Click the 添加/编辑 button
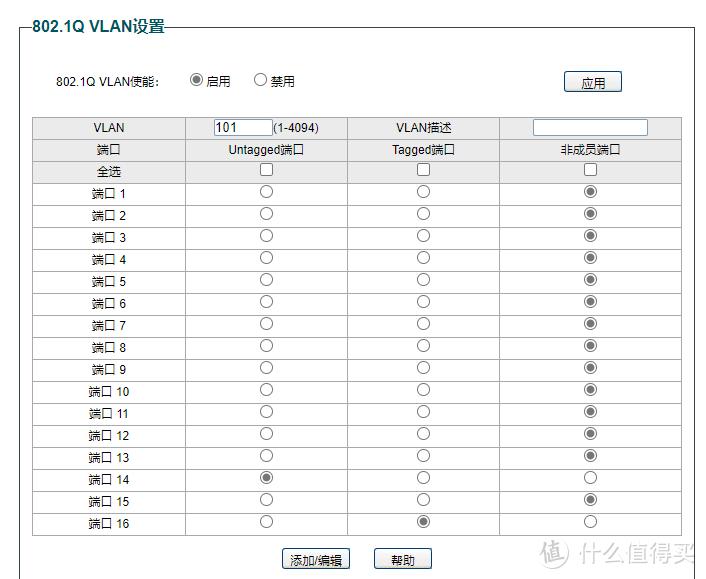 316,560
